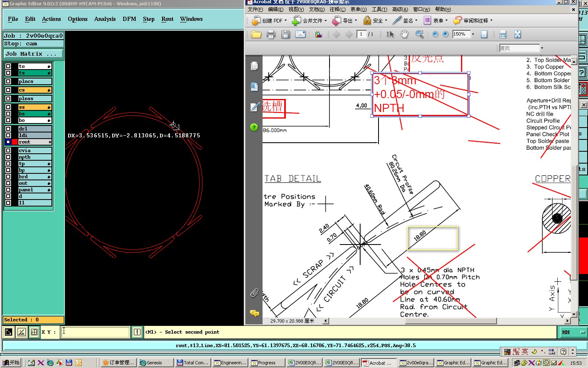Select the Hand tool in Acrobat
Screen dimensions: 588x368
404,35
